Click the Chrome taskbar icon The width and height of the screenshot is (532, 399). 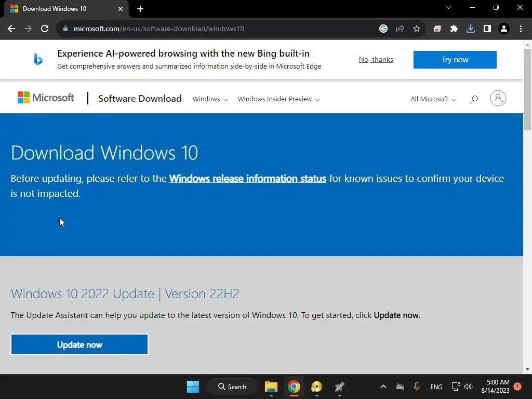click(x=294, y=387)
